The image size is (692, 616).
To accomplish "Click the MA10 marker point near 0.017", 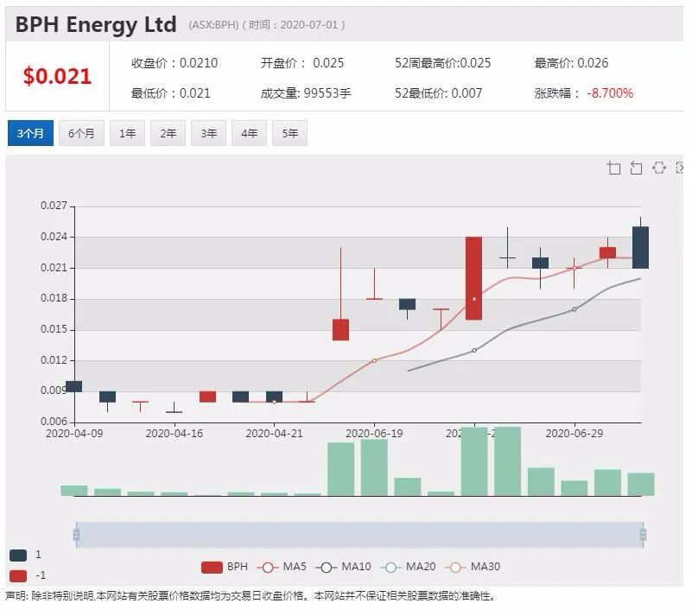I will (575, 309).
